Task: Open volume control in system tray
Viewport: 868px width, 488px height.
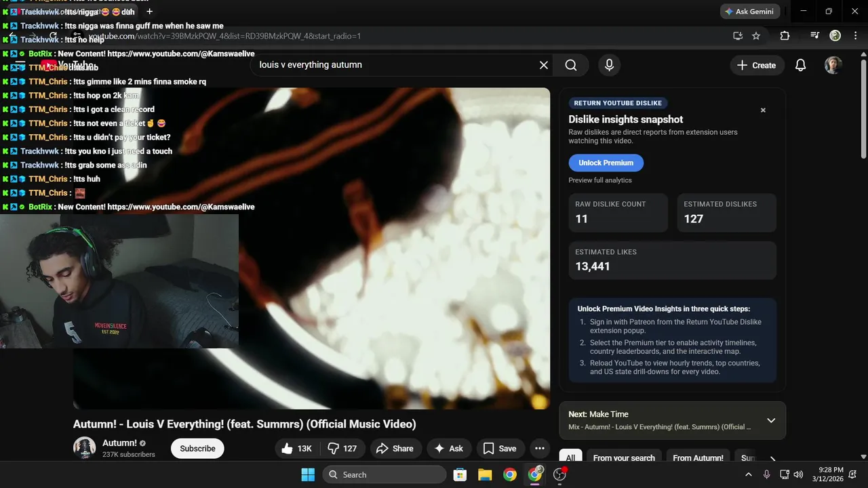Action: pos(798,474)
